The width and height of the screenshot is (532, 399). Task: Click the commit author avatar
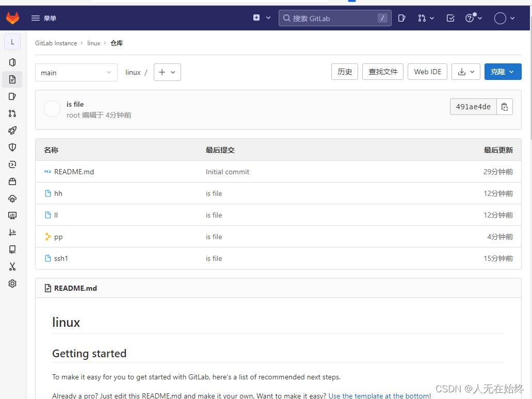point(52,109)
